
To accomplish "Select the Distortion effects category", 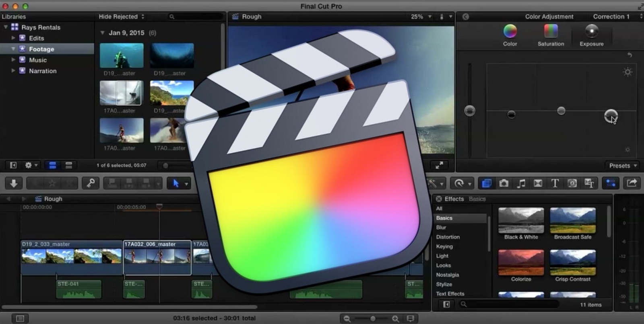I will (x=448, y=237).
